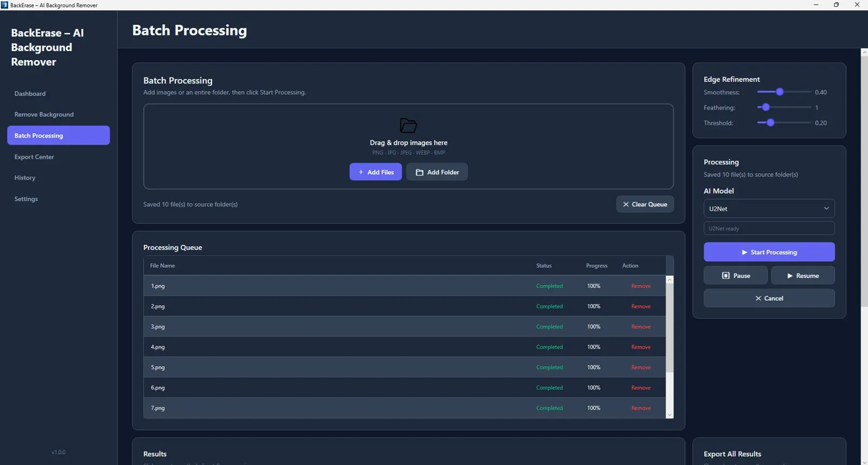
Task: Remove 7.png from the queue
Action: pos(641,408)
